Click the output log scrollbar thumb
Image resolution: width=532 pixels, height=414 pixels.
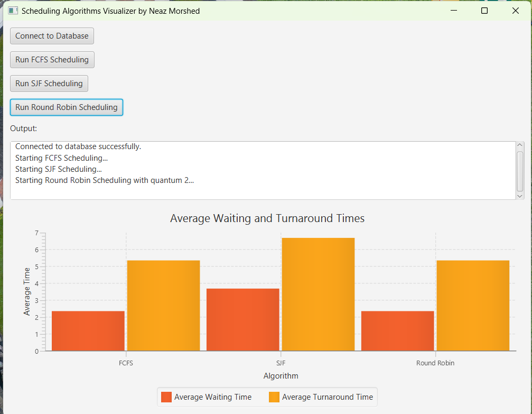tap(520, 171)
